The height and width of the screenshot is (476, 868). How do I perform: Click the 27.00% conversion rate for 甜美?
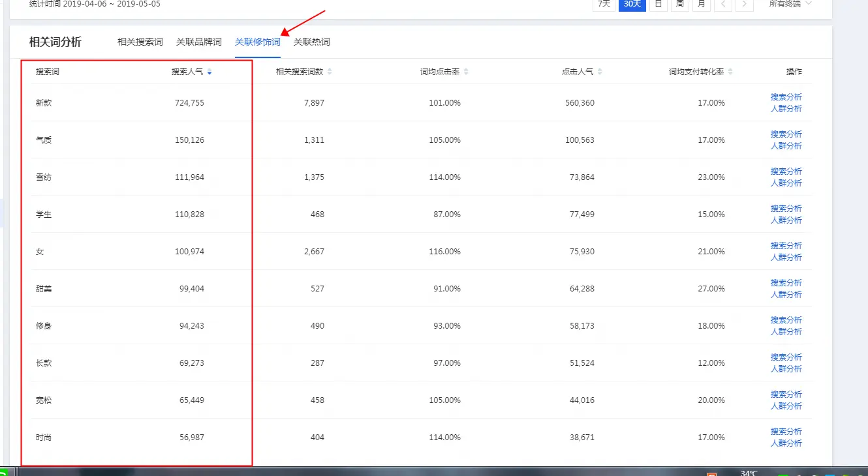[711, 289]
